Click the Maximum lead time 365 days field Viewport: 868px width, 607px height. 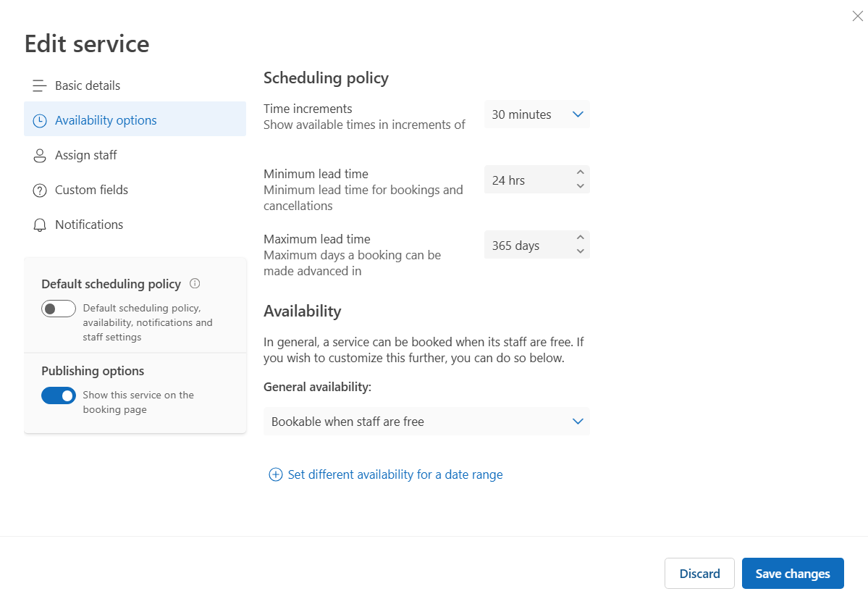click(x=528, y=246)
